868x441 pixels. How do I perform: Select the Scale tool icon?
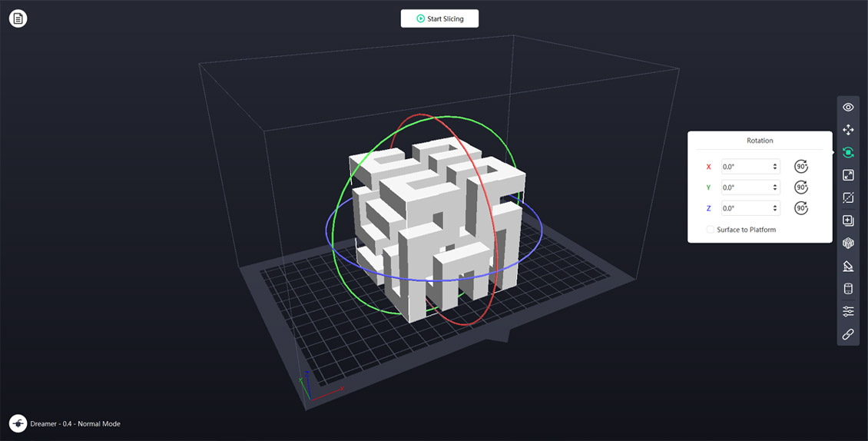[x=848, y=175]
